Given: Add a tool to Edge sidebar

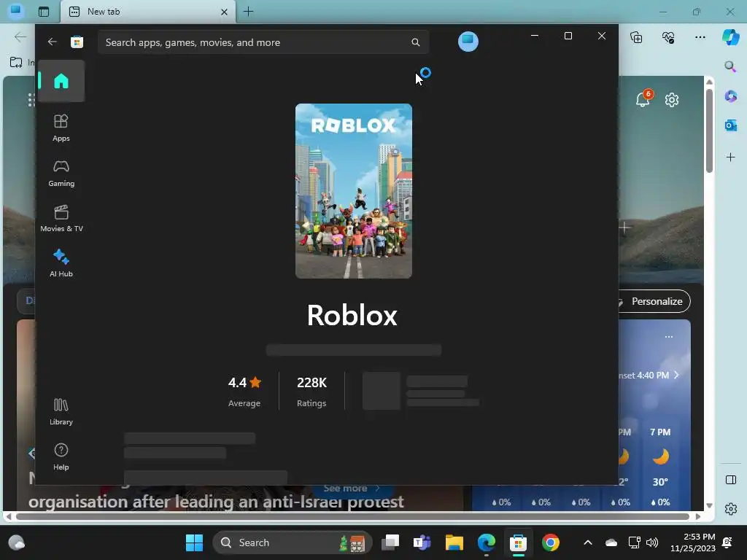Looking at the screenshot, I should 730,157.
